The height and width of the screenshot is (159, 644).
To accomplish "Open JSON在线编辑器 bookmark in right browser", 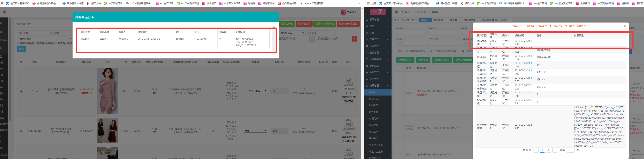I will (x=512, y=3).
